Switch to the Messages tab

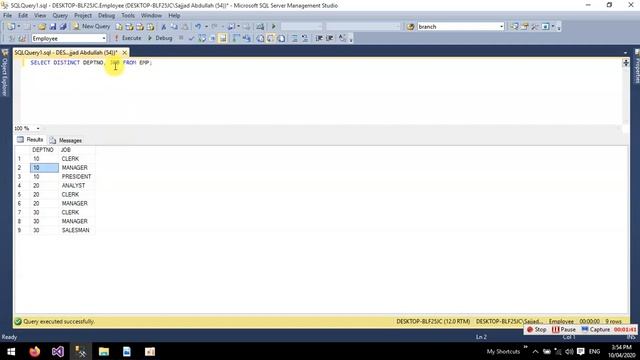click(66, 140)
